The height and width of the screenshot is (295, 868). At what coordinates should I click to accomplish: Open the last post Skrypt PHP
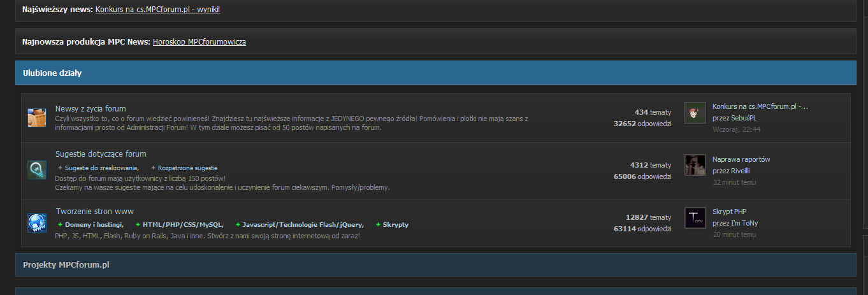point(729,212)
